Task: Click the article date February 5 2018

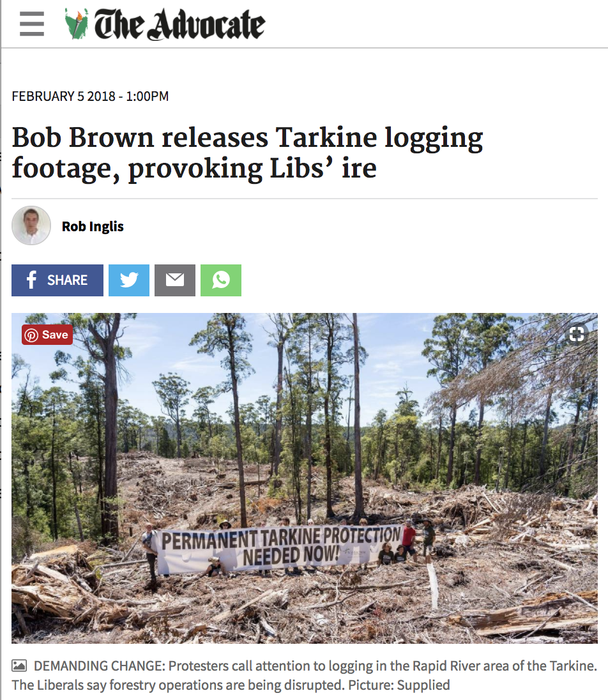Action: pos(90,96)
